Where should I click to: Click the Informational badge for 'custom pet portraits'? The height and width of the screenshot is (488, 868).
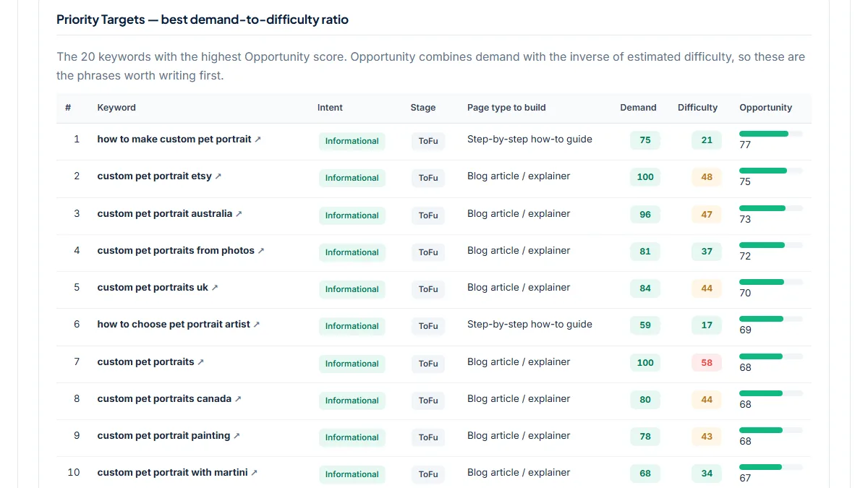click(352, 364)
